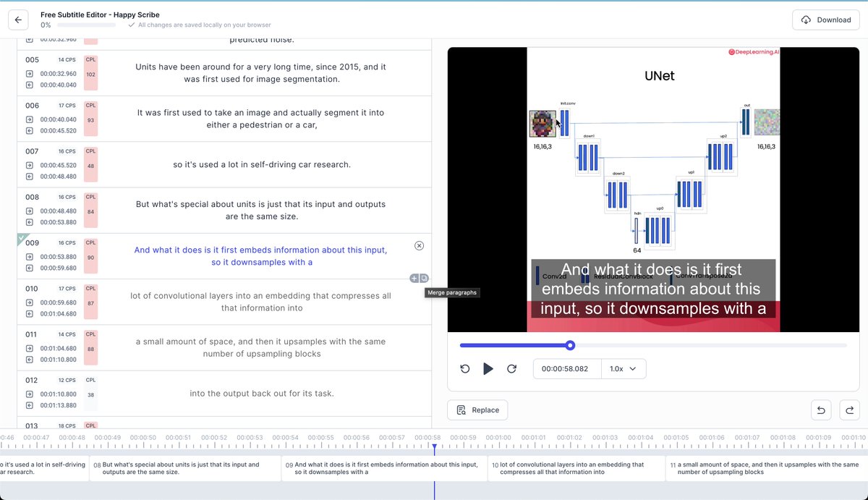
Task: Set end time icon for subtitle 006
Action: coord(30,131)
